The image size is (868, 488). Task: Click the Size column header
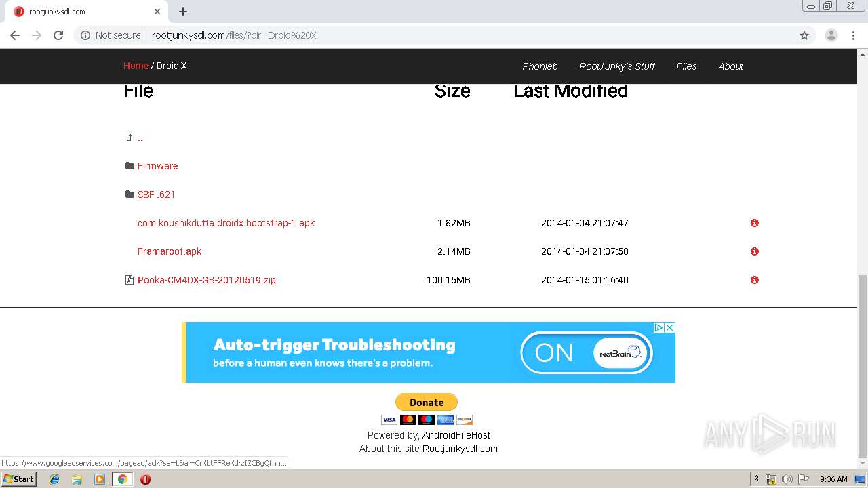[452, 91]
